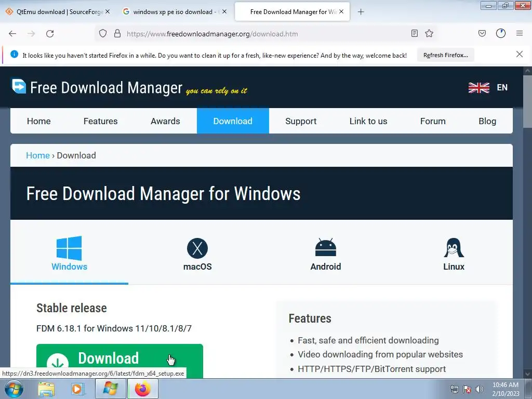Open the Support navigation item
This screenshot has height=399, width=532.
(301, 121)
